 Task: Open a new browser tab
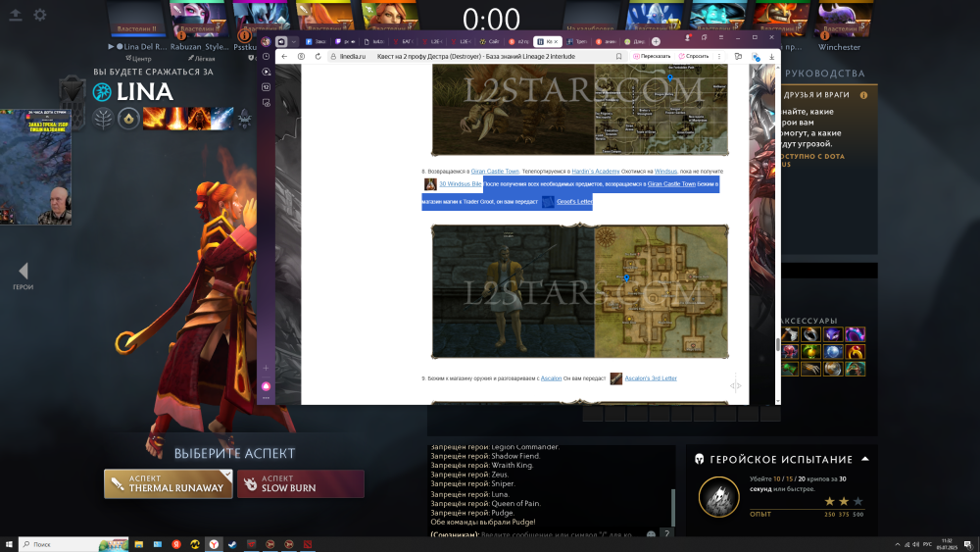[x=656, y=42]
